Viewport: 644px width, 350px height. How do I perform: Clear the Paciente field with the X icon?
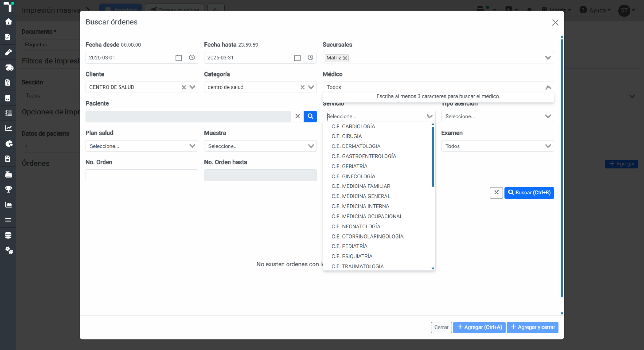[298, 116]
